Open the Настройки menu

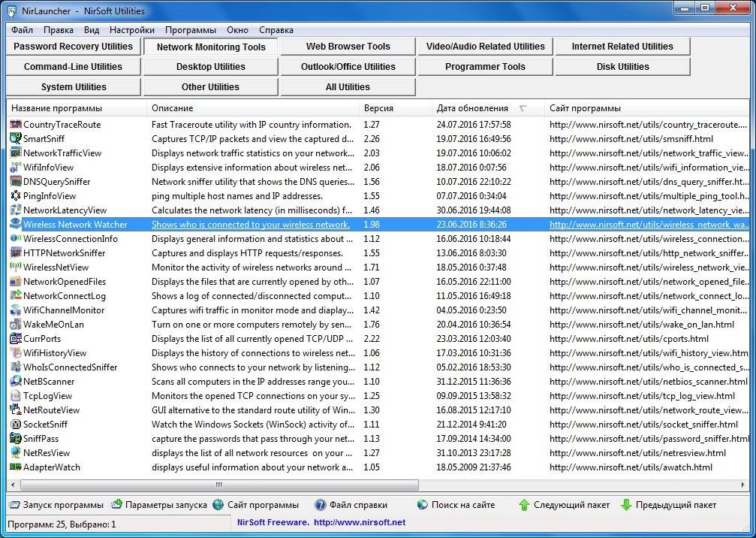(x=132, y=30)
